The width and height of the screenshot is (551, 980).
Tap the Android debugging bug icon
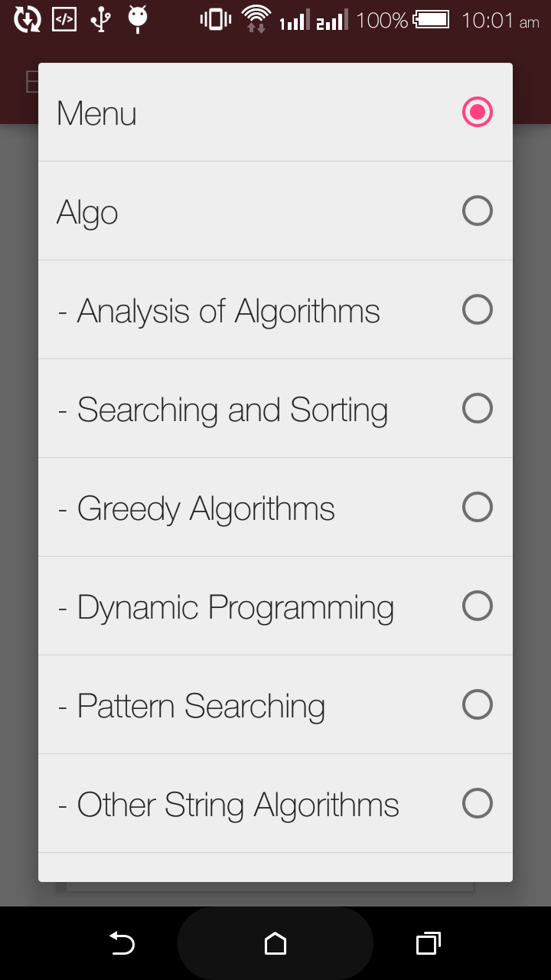[x=138, y=20]
